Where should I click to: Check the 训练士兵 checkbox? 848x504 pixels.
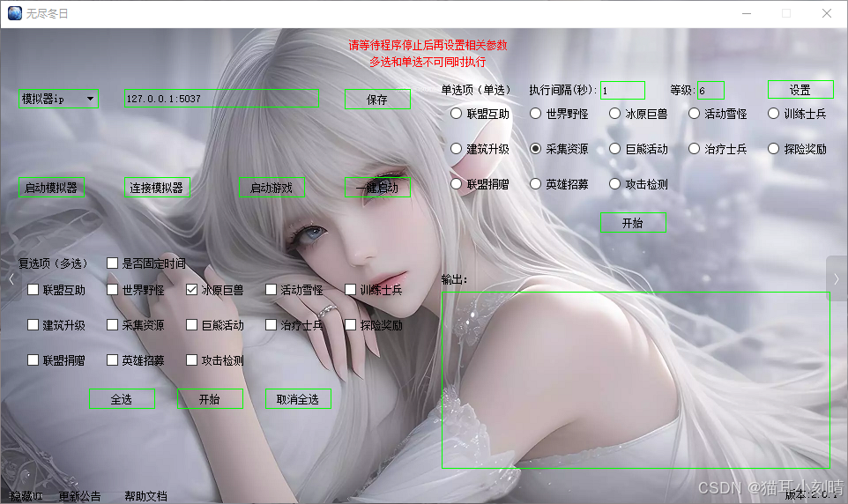tap(351, 290)
